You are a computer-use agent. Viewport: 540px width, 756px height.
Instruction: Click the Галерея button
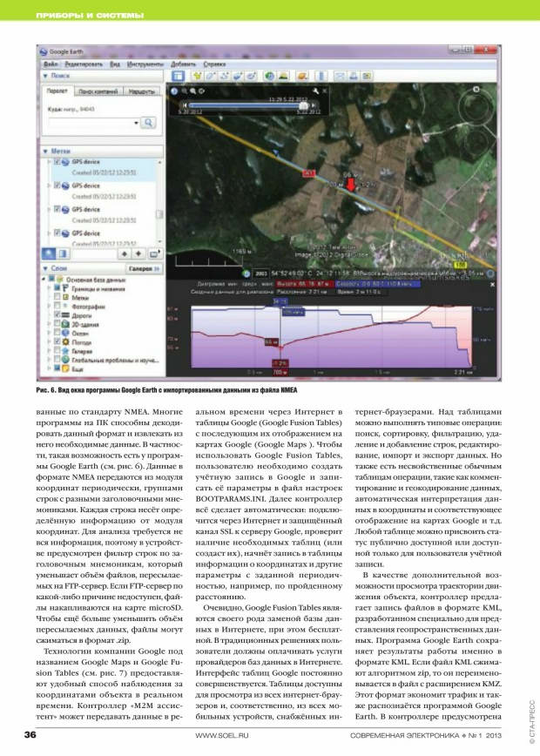coord(141,271)
